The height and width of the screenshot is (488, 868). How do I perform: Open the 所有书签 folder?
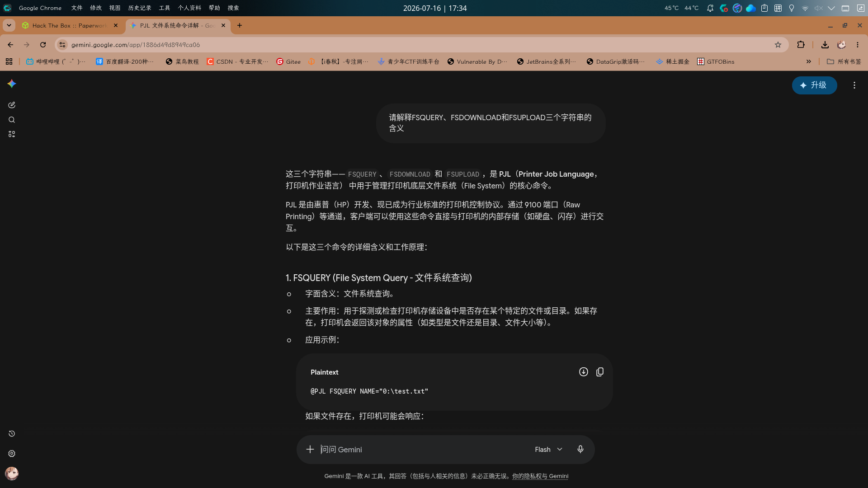point(844,61)
